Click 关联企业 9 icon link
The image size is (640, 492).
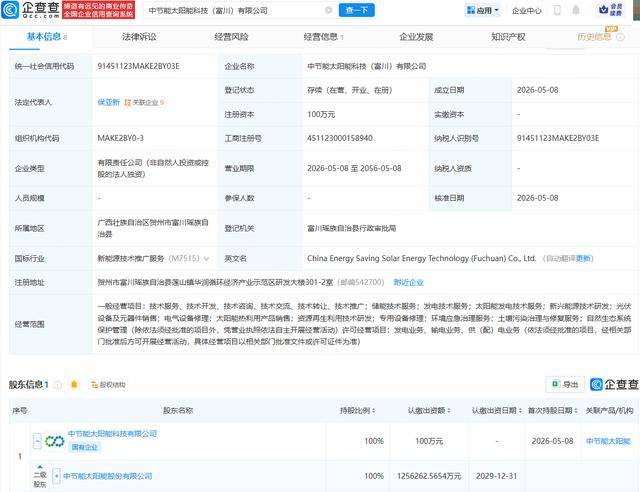click(x=144, y=102)
